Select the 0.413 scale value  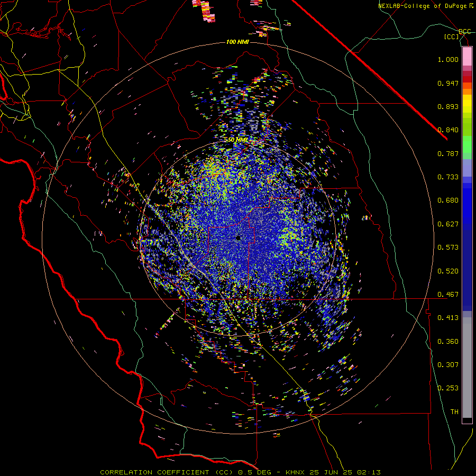(448, 318)
